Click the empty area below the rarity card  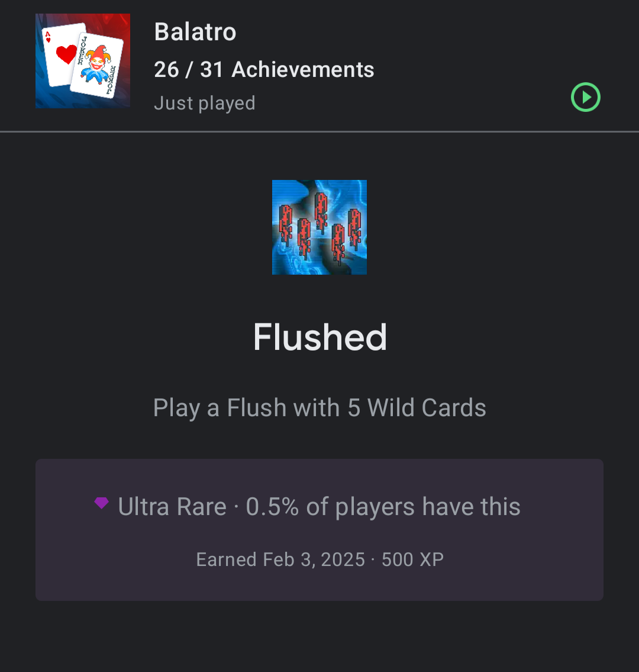coord(319,636)
